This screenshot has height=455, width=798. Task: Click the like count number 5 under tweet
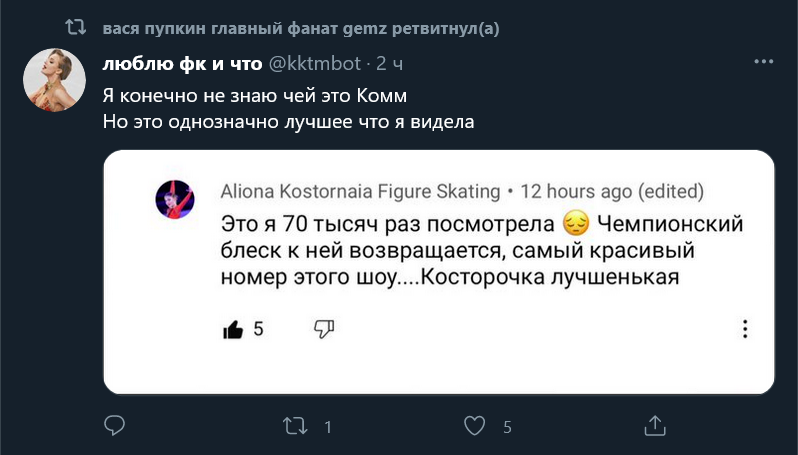pyautogui.click(x=507, y=427)
